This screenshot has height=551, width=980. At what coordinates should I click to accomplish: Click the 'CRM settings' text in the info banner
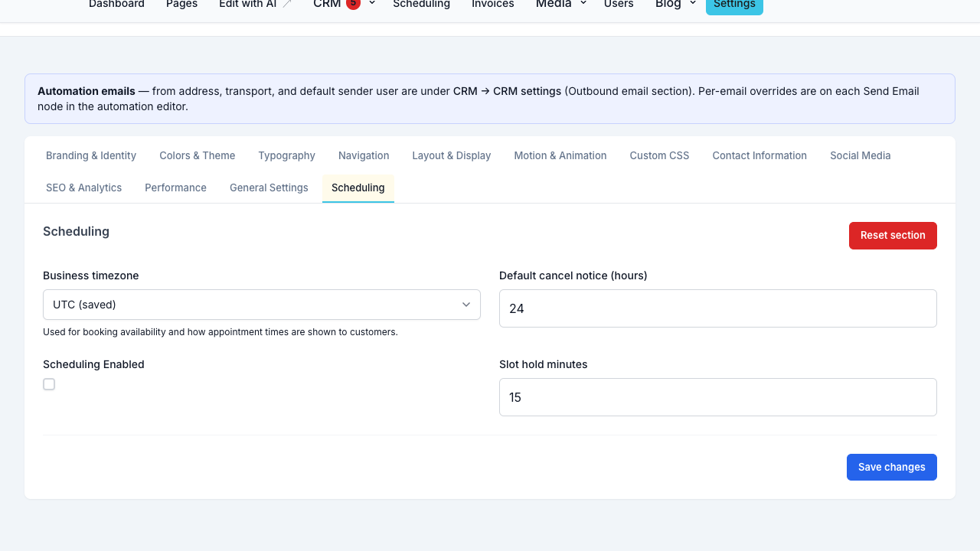click(x=527, y=91)
